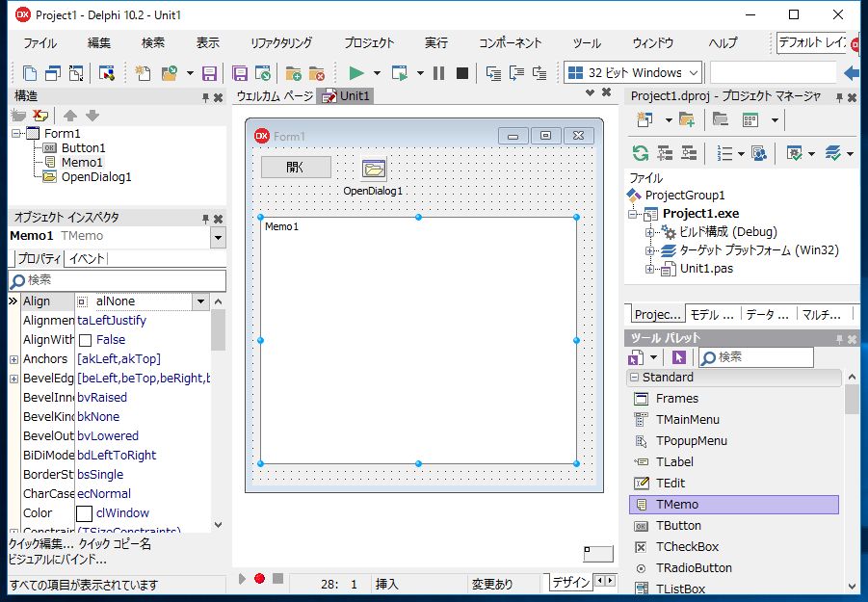Select the OpenDialog1 component icon on the form
Viewport: 868px width, 602px height.
click(x=374, y=170)
